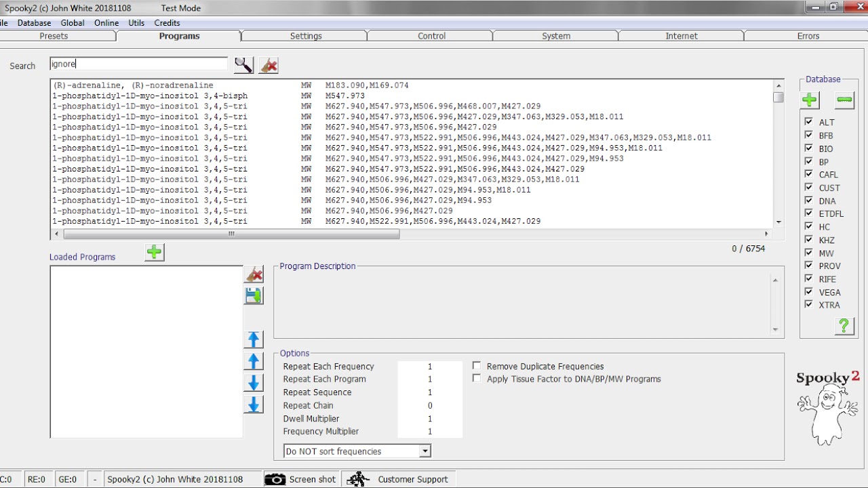This screenshot has width=868, height=488.
Task: Open the Database menu
Action: [x=34, y=22]
